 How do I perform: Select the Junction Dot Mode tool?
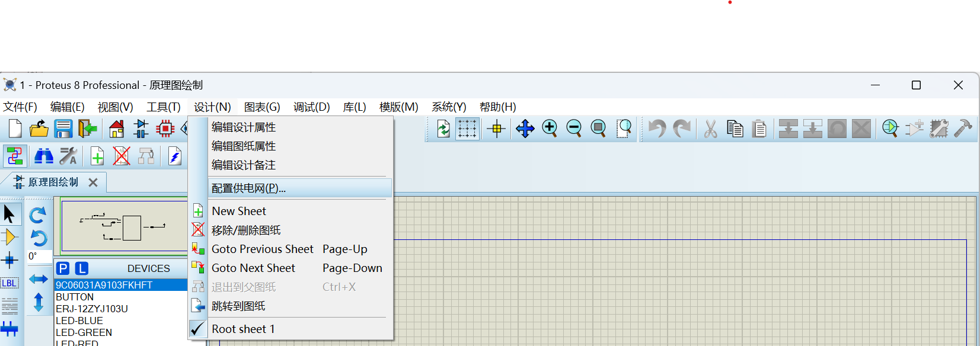(9, 259)
